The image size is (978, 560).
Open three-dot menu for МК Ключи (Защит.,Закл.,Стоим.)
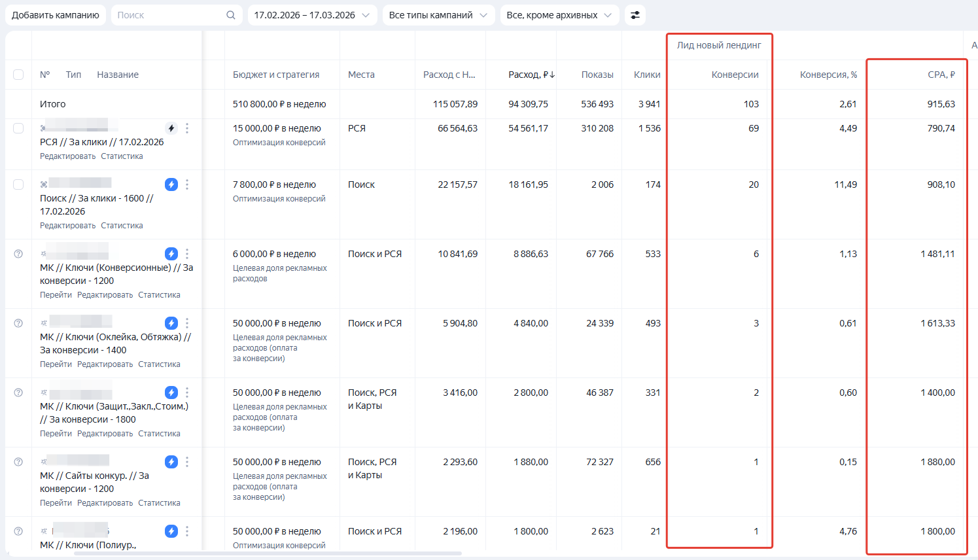[187, 393]
